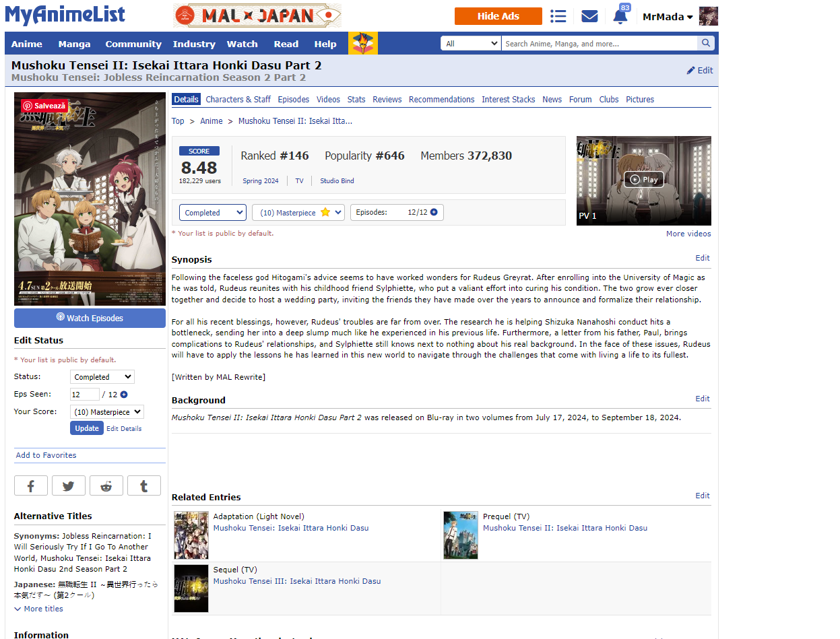Open the Anime menu in navbar
The height and width of the screenshot is (639, 840).
click(27, 44)
